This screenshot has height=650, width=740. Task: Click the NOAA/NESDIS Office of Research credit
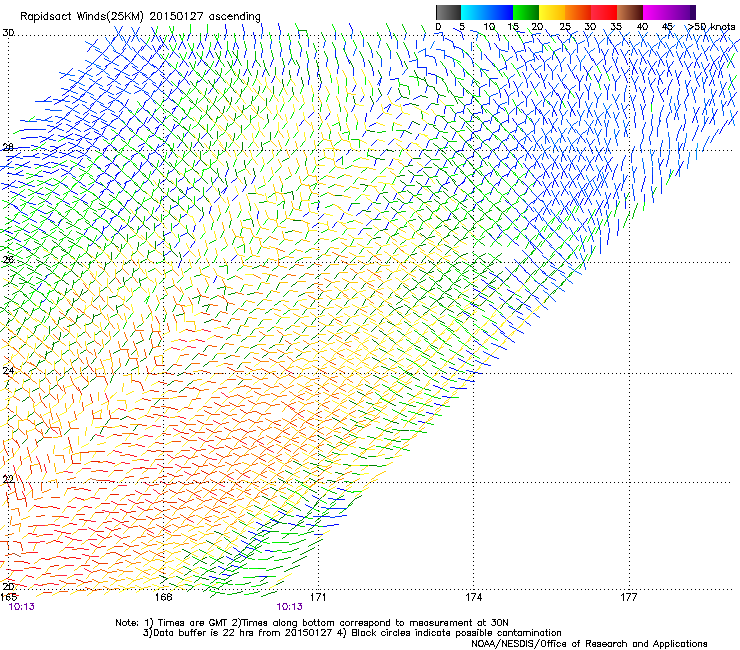[589, 644]
